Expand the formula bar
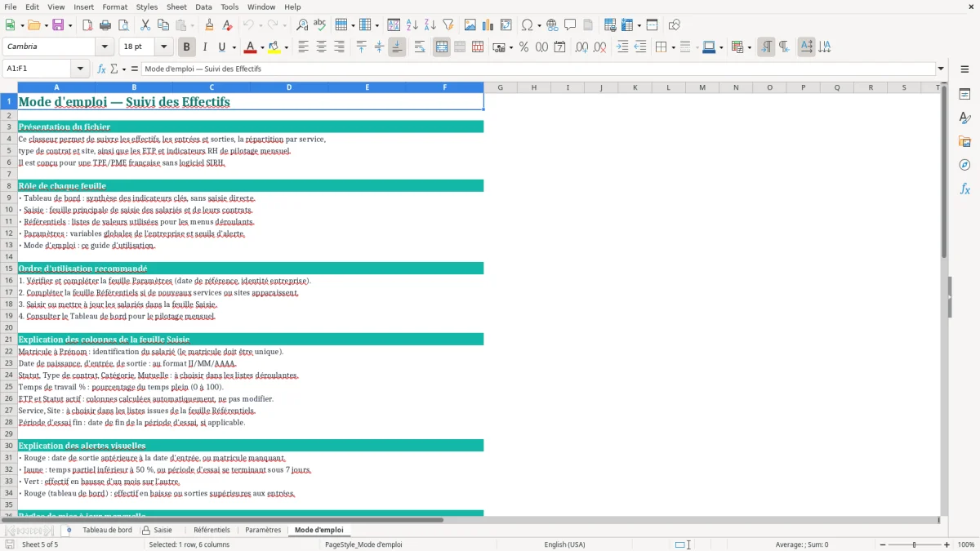The image size is (980, 551). tap(941, 69)
